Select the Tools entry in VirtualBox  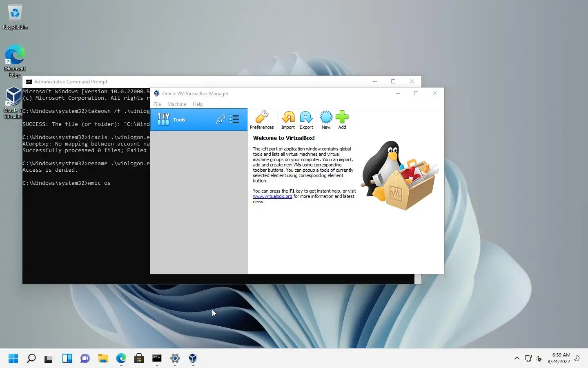point(199,119)
